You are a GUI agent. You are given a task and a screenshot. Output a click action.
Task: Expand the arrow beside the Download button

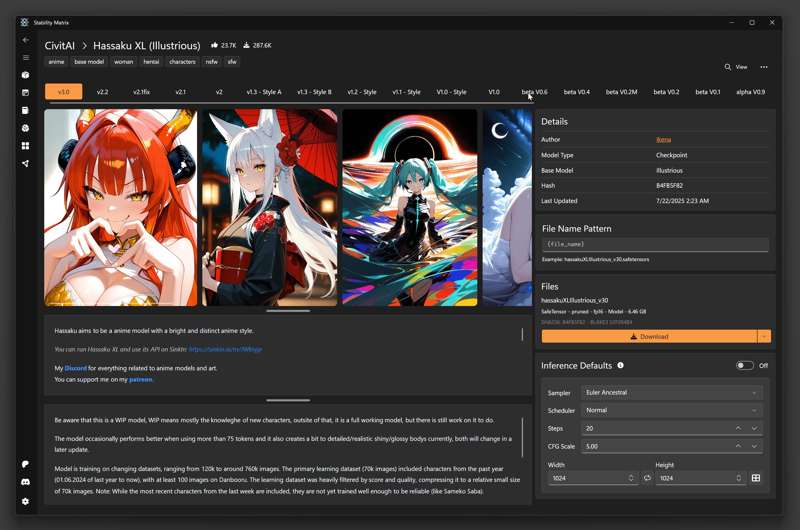(764, 337)
